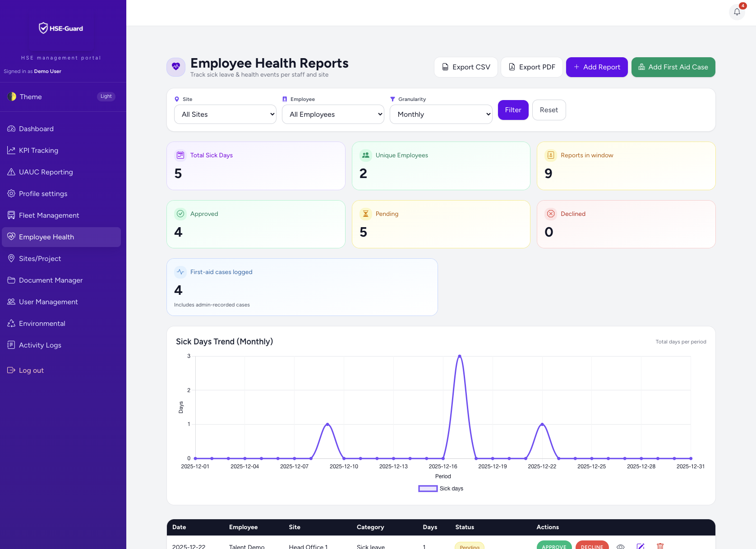Viewport: 756px width, 549px height.
Task: Click the Export CSV button
Action: [466, 67]
